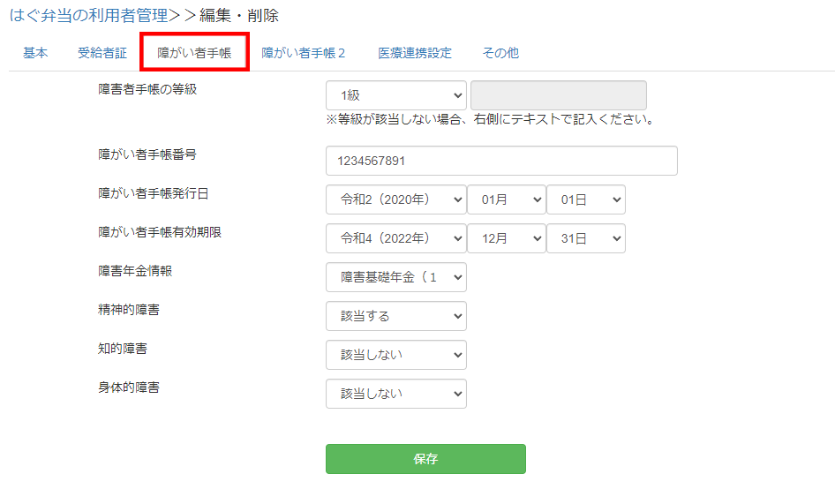This screenshot has width=835, height=504.
Task: Open the 発行日 year dropdown showing 令和2
Action: [395, 199]
